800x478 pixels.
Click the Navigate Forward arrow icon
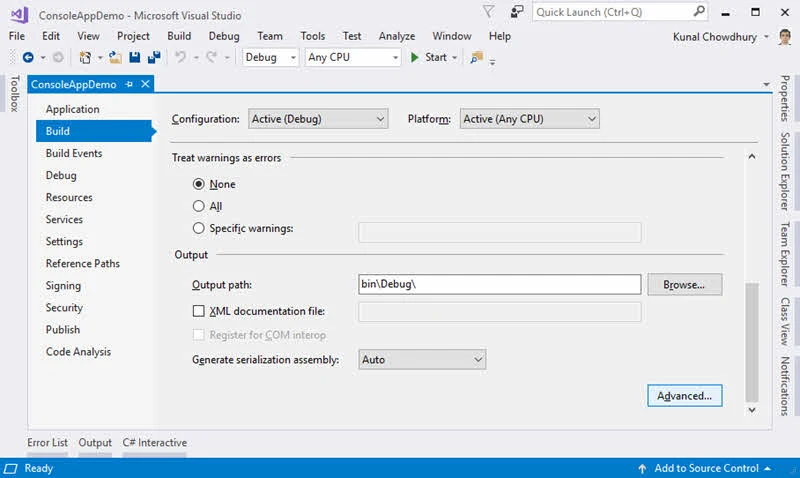58,58
